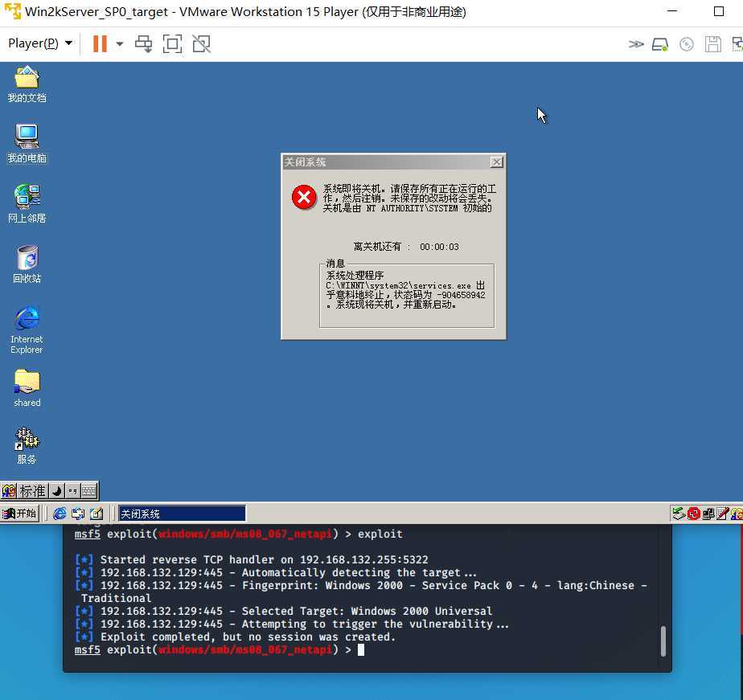Toggle IME punctuation mode button

[72, 491]
